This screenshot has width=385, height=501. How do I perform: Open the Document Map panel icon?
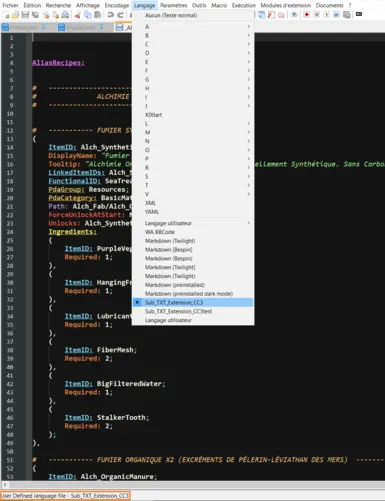click(x=262, y=15)
